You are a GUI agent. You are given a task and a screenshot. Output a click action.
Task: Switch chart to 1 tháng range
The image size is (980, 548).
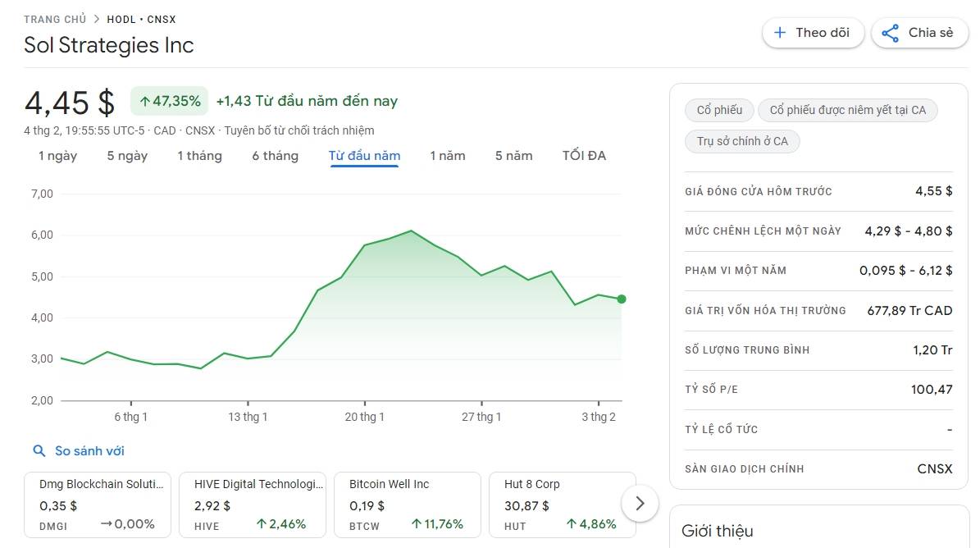[199, 156]
